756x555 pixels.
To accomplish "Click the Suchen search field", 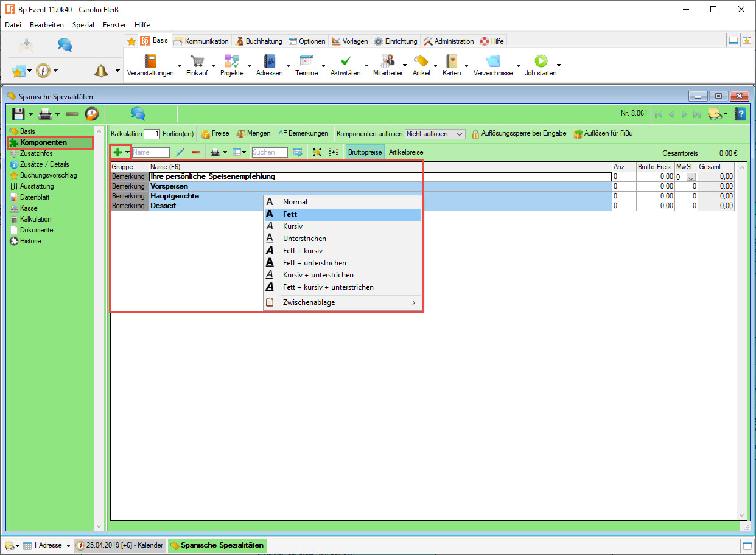I will [x=269, y=152].
